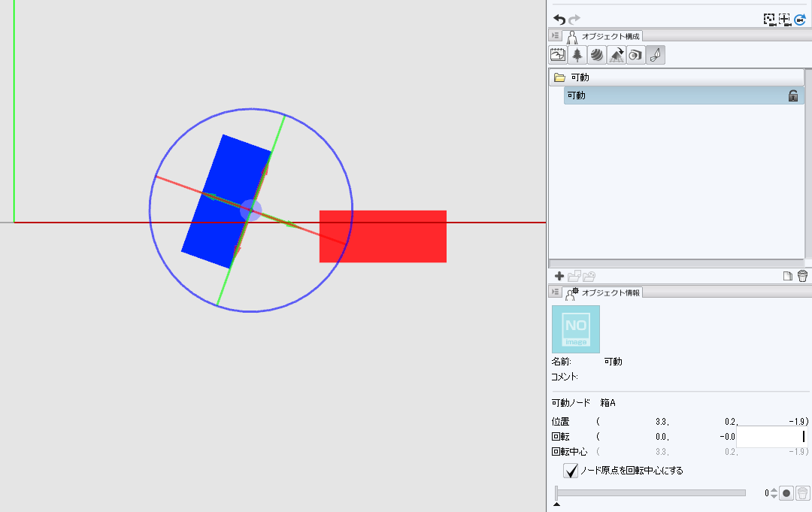Image resolution: width=812 pixels, height=512 pixels.
Task: Open the オブジェクト構成 panel menu icon
Action: click(x=555, y=36)
